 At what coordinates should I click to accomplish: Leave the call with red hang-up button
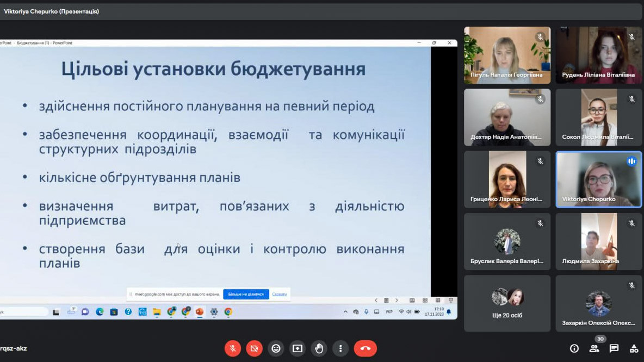365,348
